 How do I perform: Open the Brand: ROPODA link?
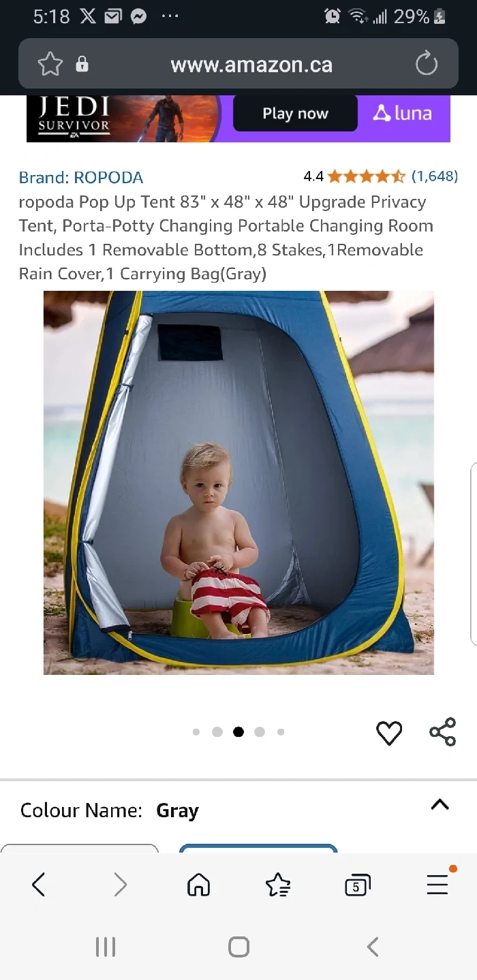[x=81, y=178]
